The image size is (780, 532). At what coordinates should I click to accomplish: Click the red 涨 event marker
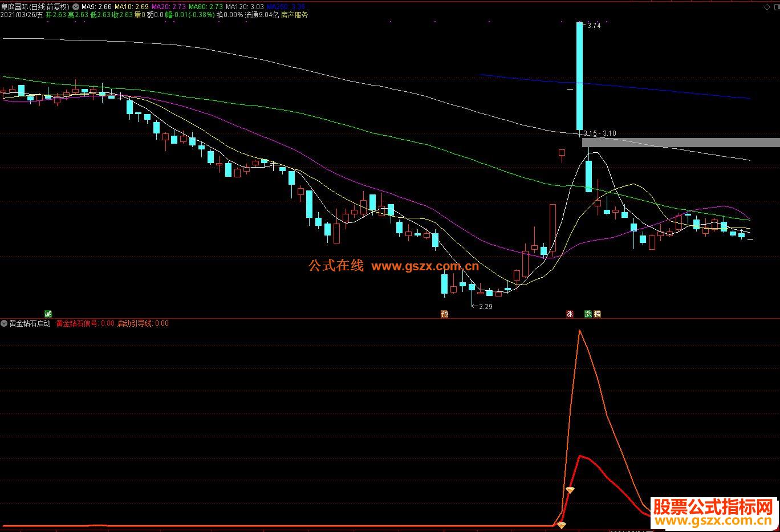pyautogui.click(x=570, y=314)
